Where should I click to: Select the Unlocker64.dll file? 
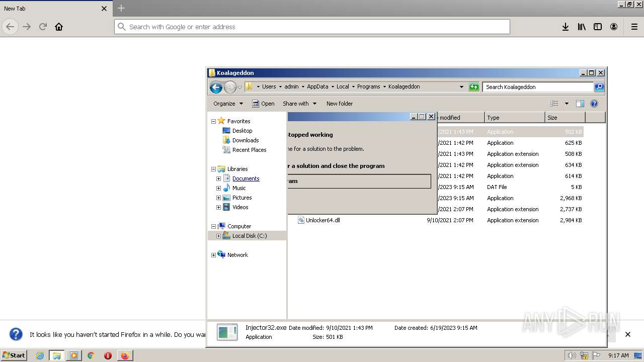click(x=323, y=220)
